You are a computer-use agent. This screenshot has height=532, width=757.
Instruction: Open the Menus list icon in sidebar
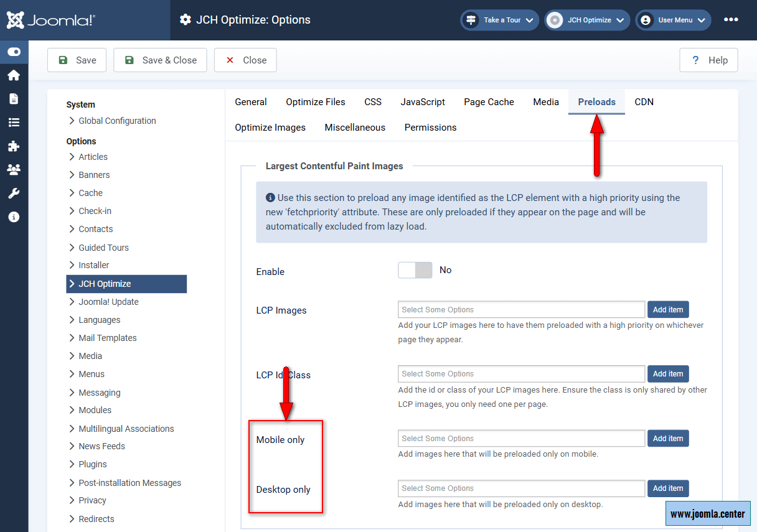(x=14, y=123)
